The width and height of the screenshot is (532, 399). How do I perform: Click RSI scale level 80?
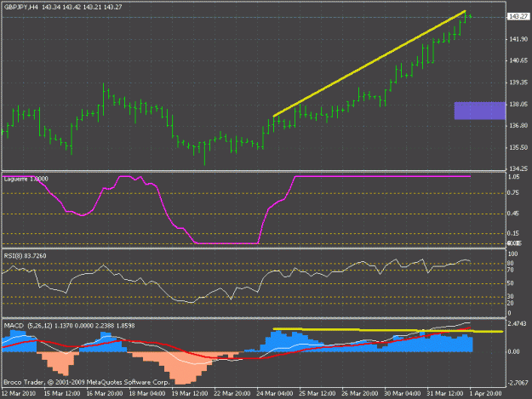[510, 263]
